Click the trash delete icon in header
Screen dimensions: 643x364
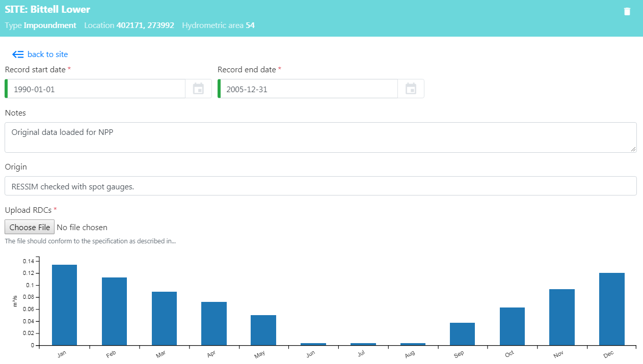click(x=627, y=12)
